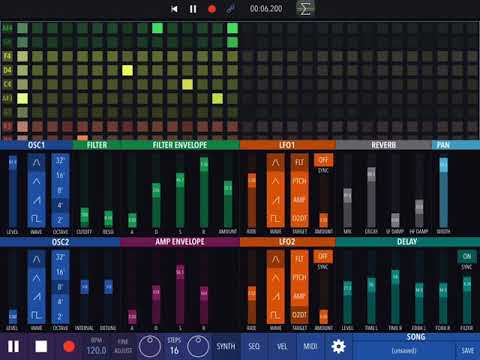Skip to start in the top transport bar
The width and height of the screenshot is (480, 360).
click(x=174, y=9)
